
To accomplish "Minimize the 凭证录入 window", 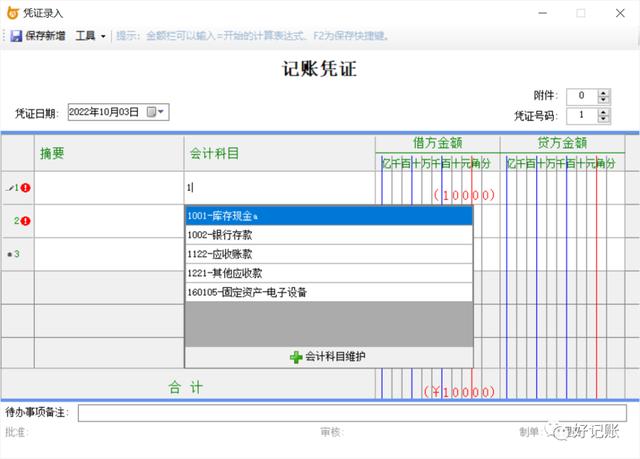I will tap(542, 13).
